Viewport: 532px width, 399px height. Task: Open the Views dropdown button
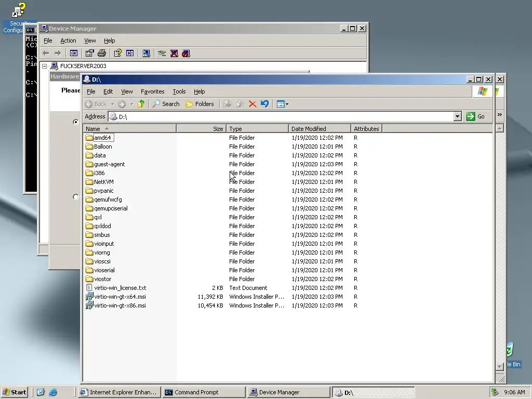tap(282, 104)
